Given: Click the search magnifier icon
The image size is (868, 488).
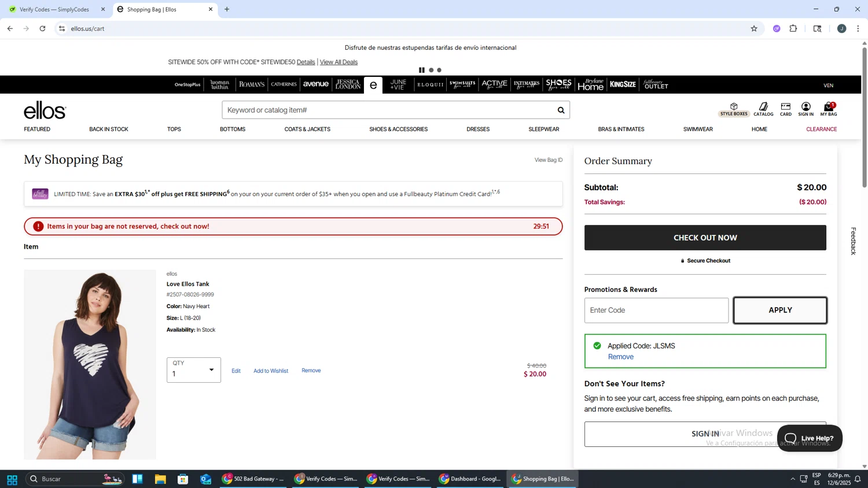Looking at the screenshot, I should (560, 110).
